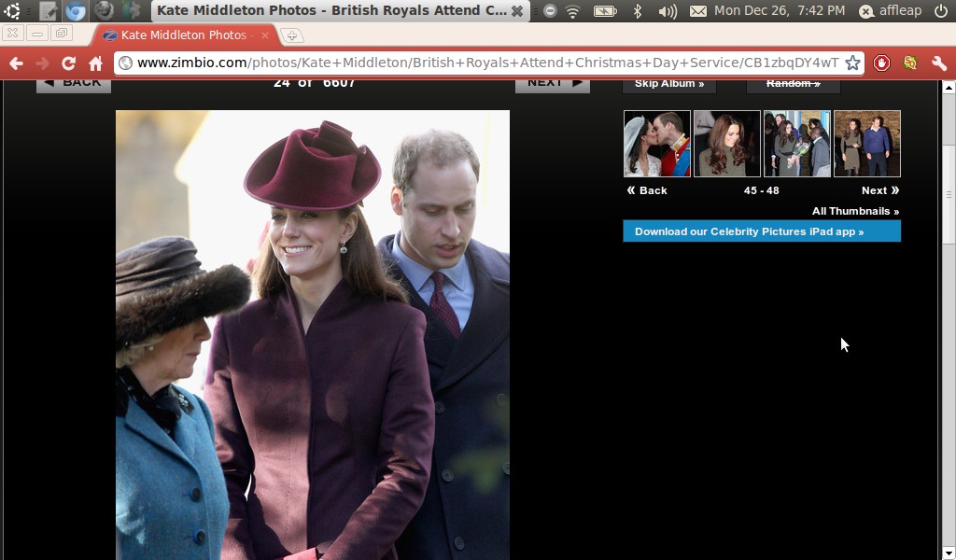Viewport: 956px width, 560px height.
Task: Click the browser forward arrow
Action: (x=42, y=63)
